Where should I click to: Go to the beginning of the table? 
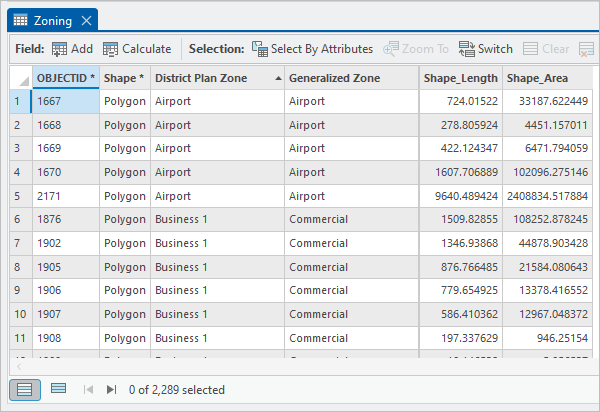click(x=88, y=390)
